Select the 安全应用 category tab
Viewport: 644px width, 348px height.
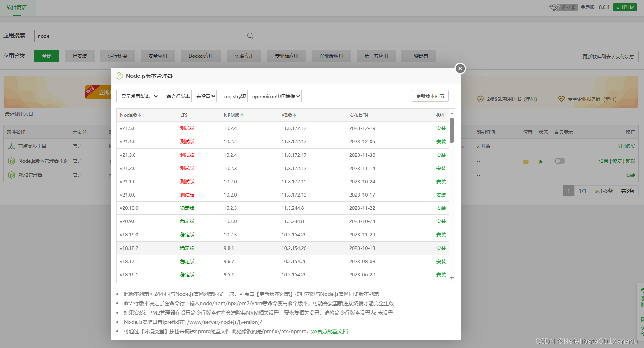158,56
